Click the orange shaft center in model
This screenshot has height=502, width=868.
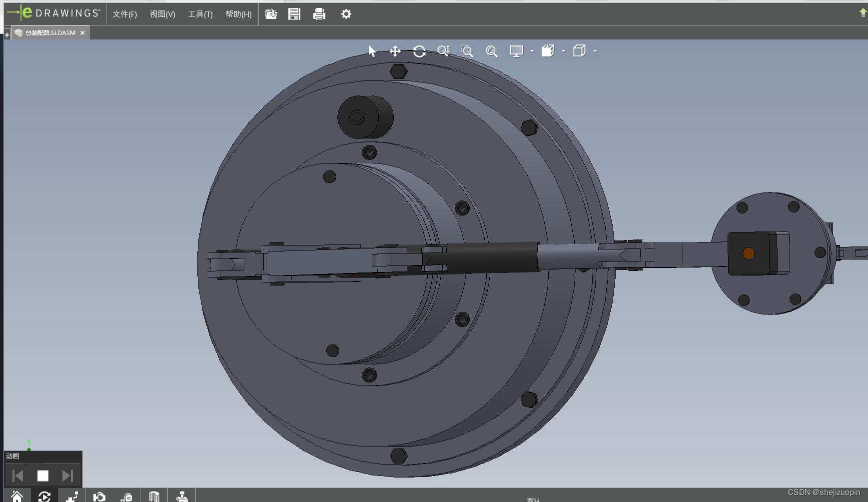(x=748, y=253)
